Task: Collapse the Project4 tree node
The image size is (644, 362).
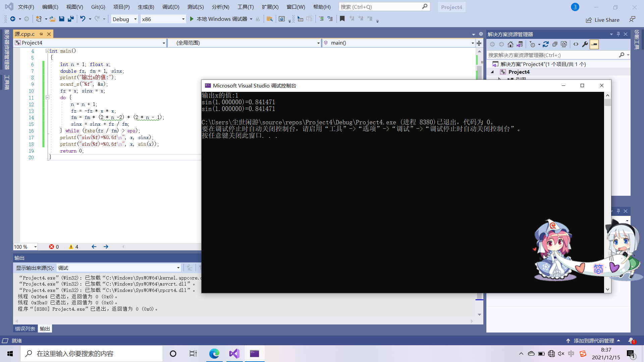Action: point(492,72)
